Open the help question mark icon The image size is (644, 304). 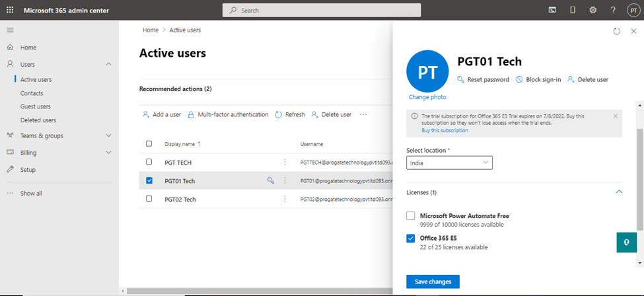(613, 10)
